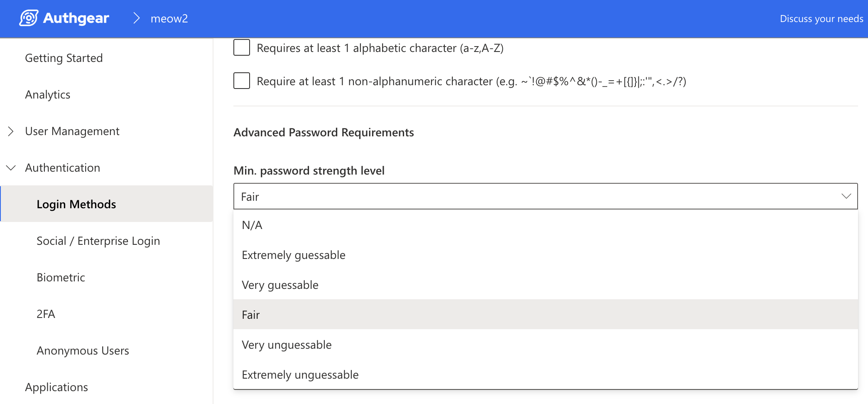Expand the User Management section arrow
Screen dimensions: 868x404
pos(11,131)
